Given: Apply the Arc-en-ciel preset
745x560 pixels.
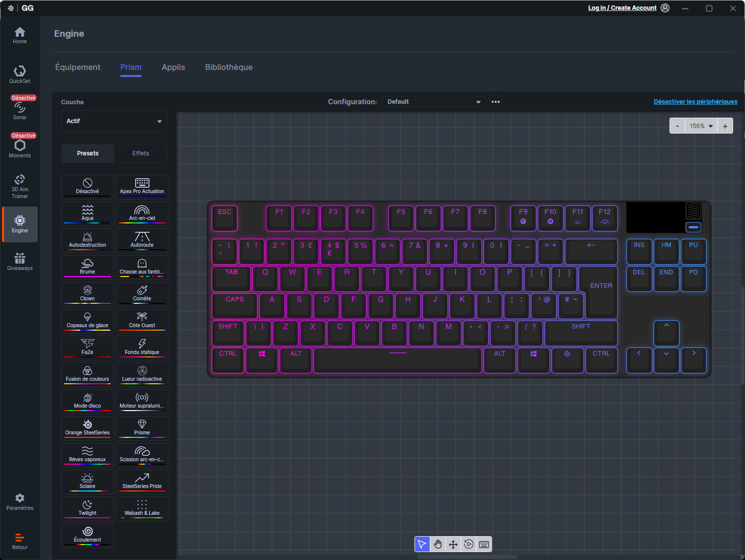Looking at the screenshot, I should (142, 213).
